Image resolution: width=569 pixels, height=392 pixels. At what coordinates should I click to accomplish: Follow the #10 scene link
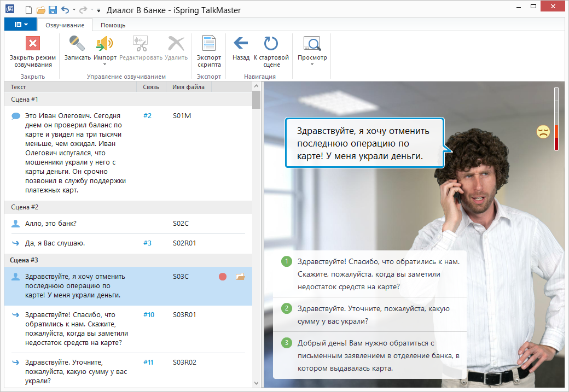click(x=149, y=315)
